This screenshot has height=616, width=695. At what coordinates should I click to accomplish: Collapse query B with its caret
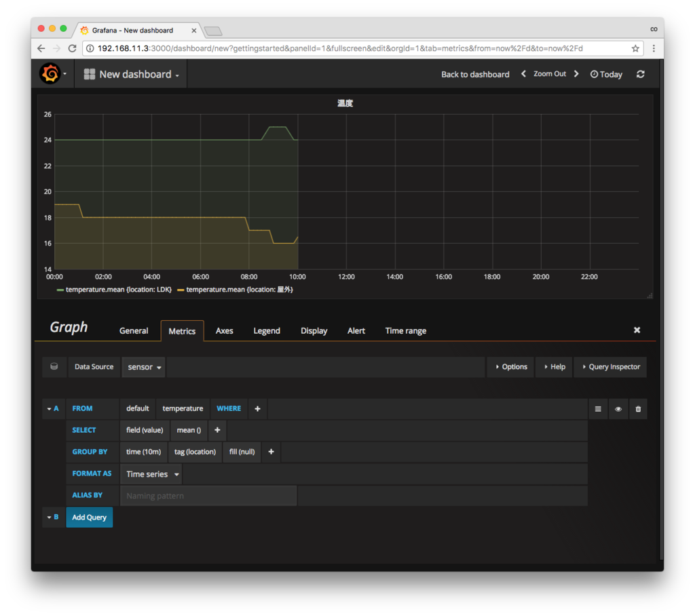point(49,517)
